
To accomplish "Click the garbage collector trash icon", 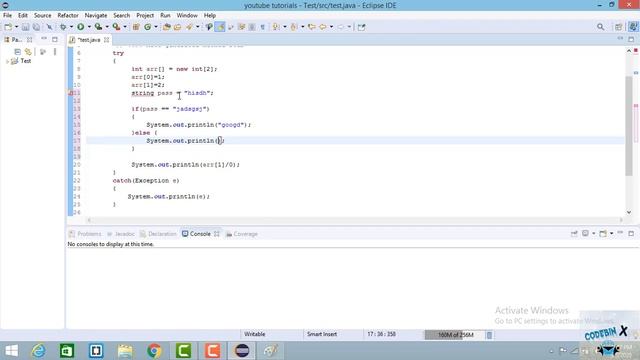I will pos(489,335).
